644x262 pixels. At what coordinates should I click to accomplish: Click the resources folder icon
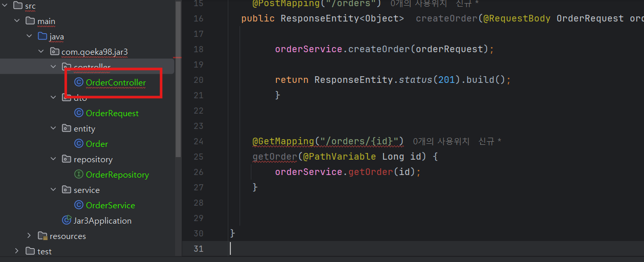[x=43, y=236]
